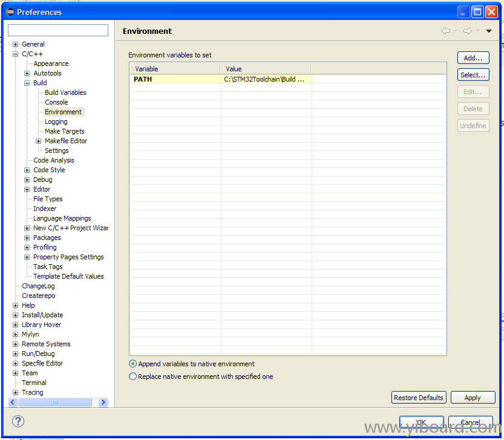504x440 pixels.
Task: Click the Add... button
Action: pos(473,58)
